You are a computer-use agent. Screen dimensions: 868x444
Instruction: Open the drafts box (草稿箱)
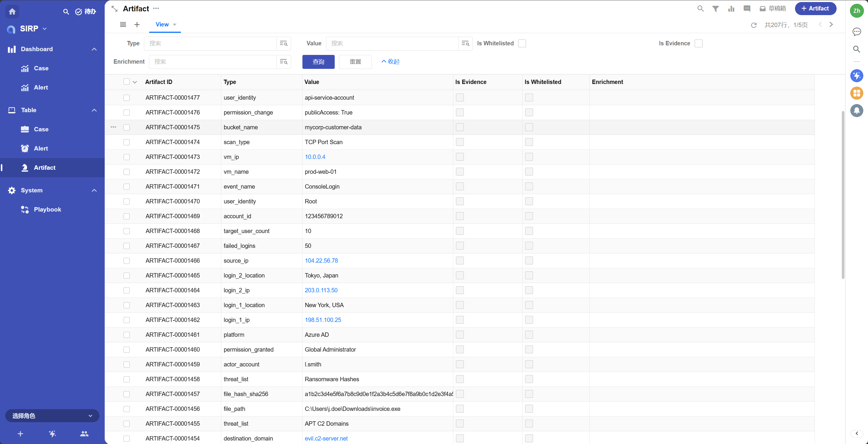(x=773, y=9)
